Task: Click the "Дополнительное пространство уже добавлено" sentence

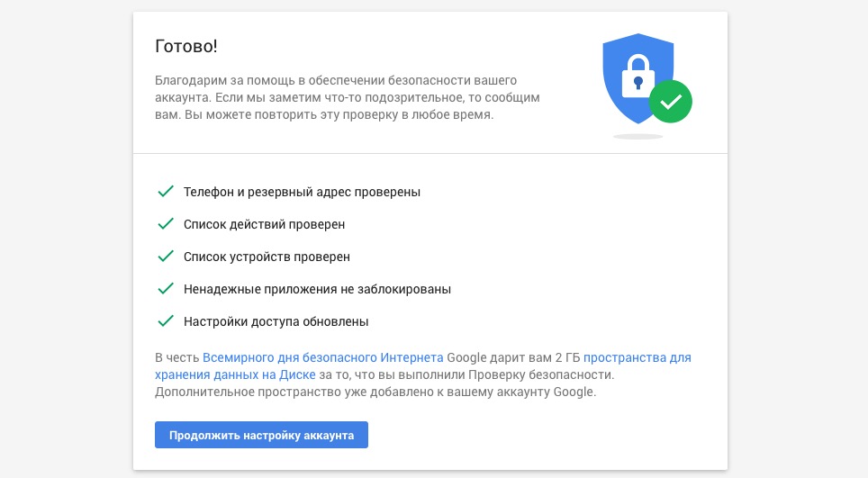Action: (x=375, y=393)
